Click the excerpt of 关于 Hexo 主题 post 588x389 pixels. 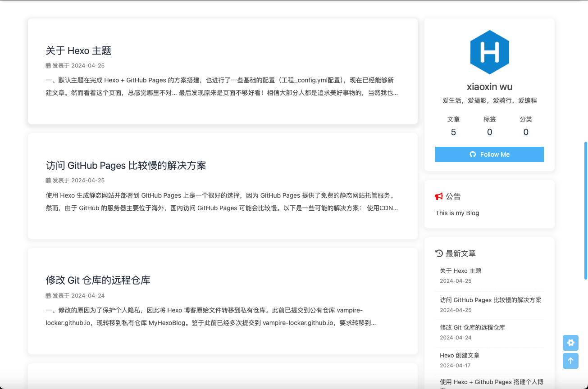point(222,87)
